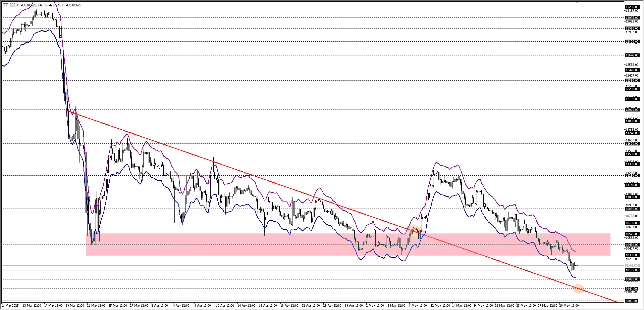Click the 11000.00 price level label
The width and height of the screenshot is (644, 310).
632,197
